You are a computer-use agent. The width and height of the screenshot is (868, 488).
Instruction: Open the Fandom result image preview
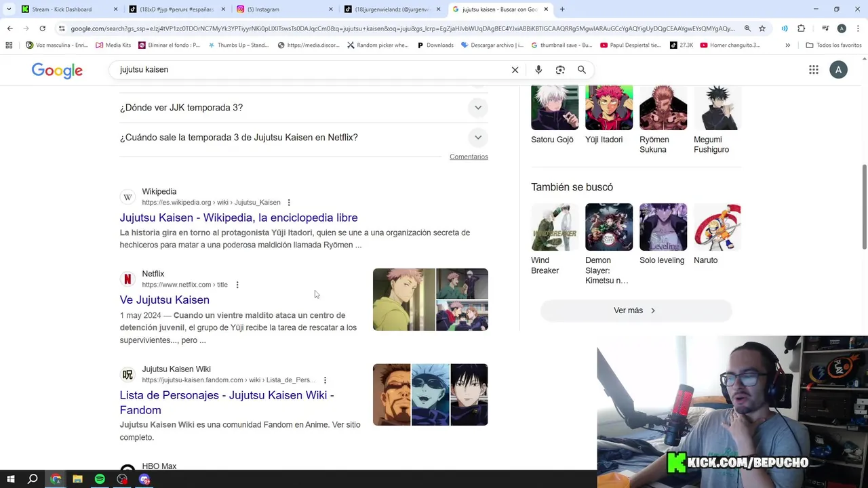431,395
